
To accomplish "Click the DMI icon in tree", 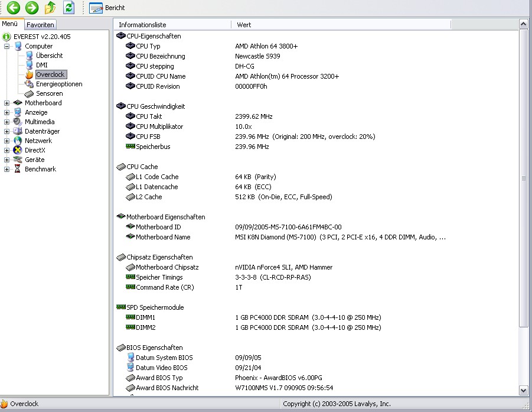I will pyautogui.click(x=29, y=65).
